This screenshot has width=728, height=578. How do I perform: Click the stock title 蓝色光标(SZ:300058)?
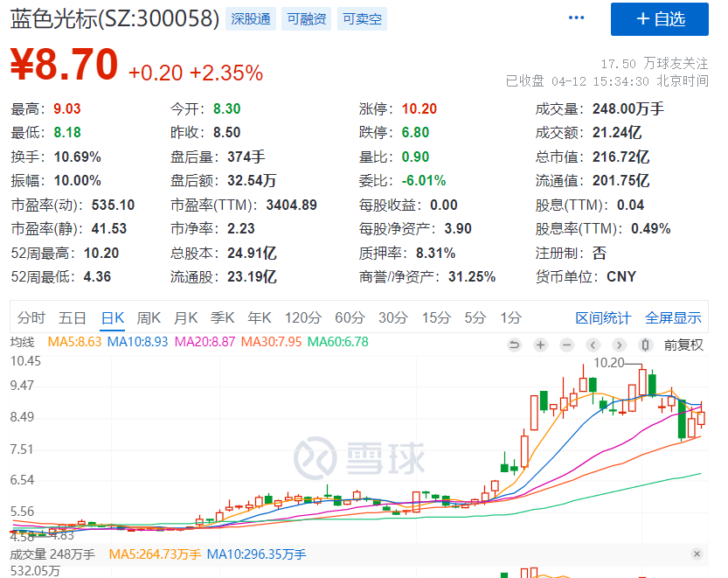114,19
